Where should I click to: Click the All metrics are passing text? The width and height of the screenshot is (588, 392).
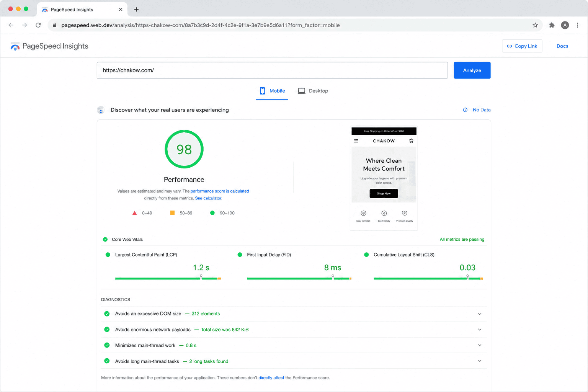pos(462,240)
